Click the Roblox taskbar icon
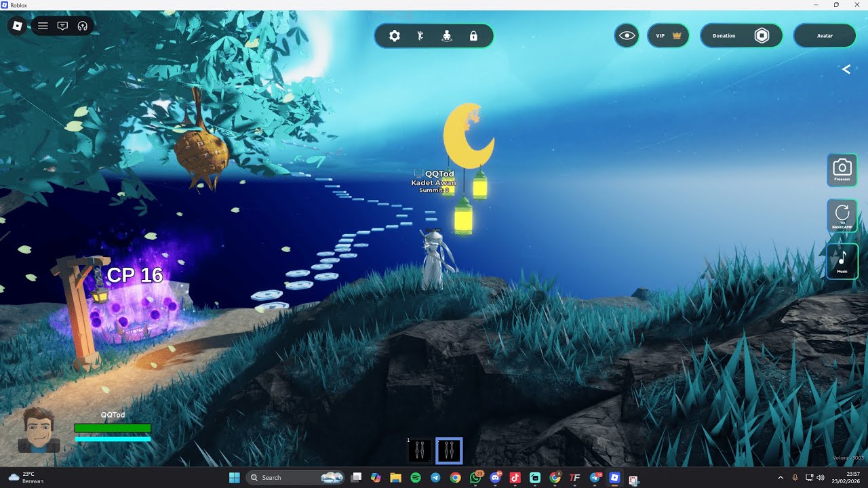The image size is (868, 488). pos(614,478)
